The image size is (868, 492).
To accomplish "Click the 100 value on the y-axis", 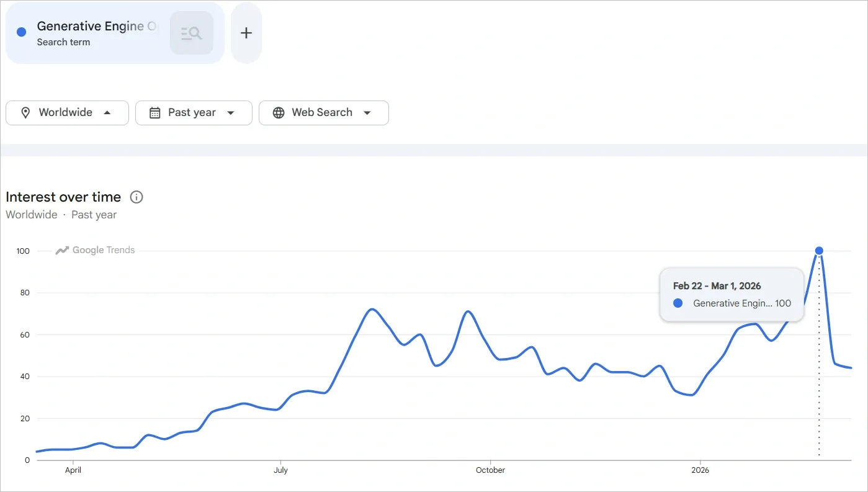I will 22,251.
